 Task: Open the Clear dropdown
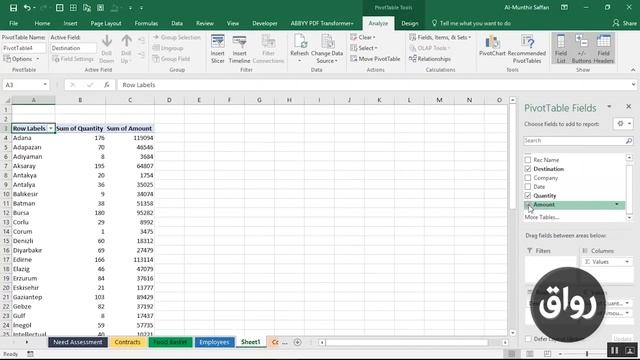tap(363, 37)
